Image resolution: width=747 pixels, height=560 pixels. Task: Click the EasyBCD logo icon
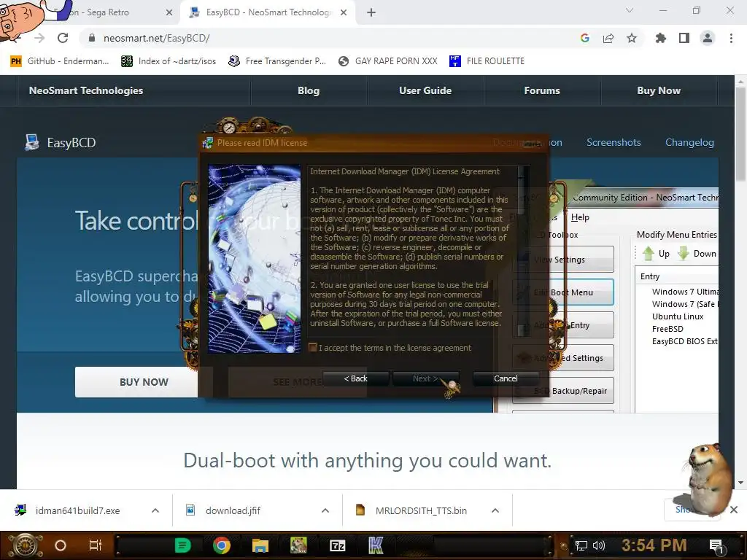[x=32, y=142]
